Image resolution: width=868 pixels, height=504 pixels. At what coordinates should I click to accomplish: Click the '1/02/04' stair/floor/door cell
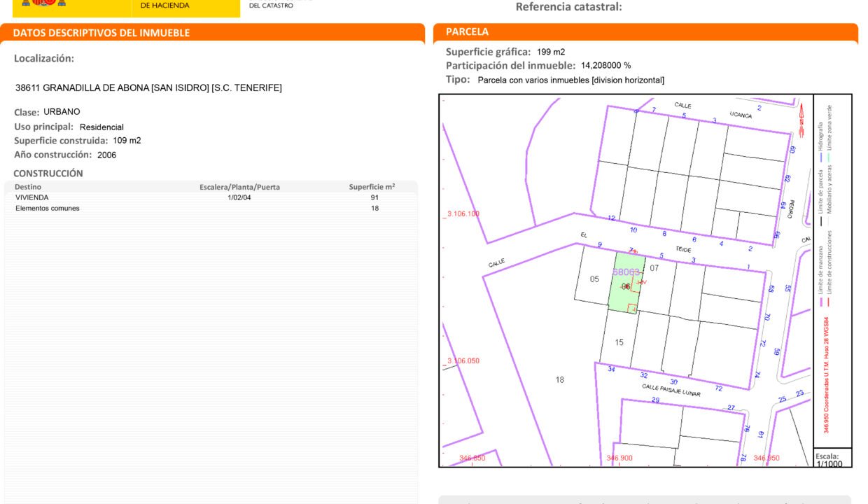(239, 198)
